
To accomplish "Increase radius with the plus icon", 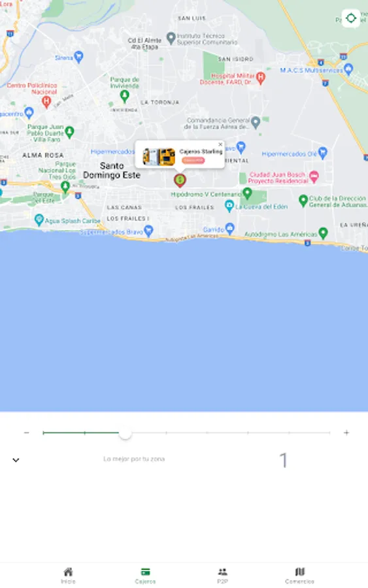I will pos(346,433).
